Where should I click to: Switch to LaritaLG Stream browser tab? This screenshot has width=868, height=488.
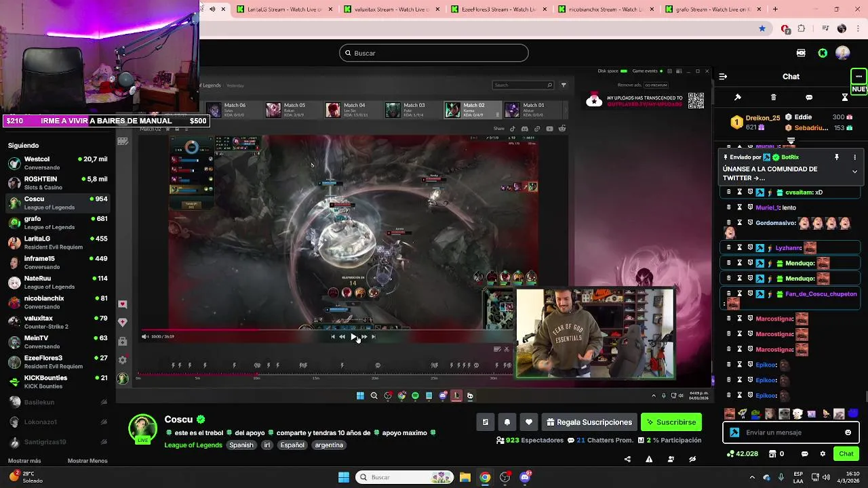pos(285,9)
